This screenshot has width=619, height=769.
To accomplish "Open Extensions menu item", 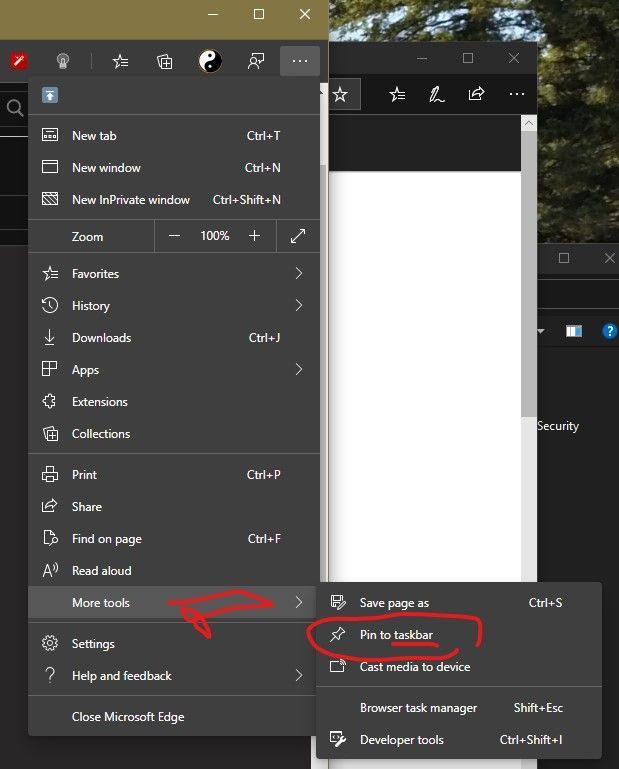I will tap(174, 402).
